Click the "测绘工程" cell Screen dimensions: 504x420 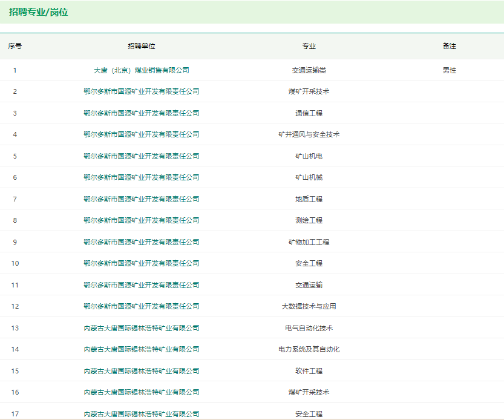pos(309,220)
